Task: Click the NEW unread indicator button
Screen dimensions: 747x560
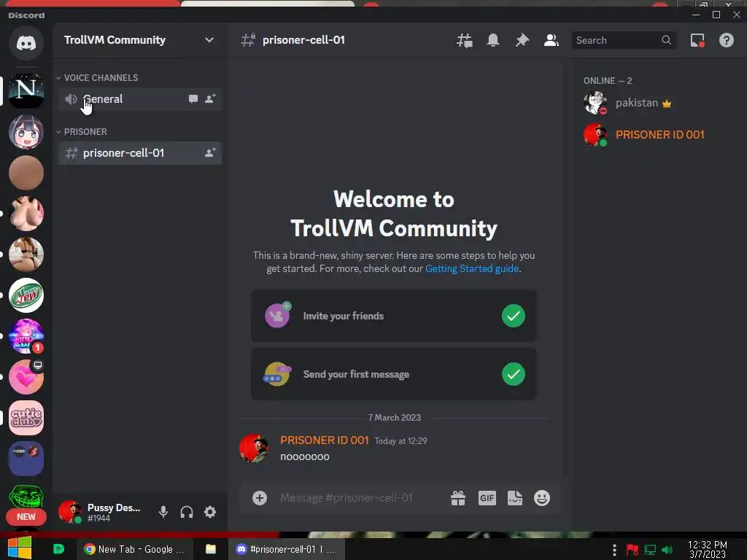Action: 26,517
